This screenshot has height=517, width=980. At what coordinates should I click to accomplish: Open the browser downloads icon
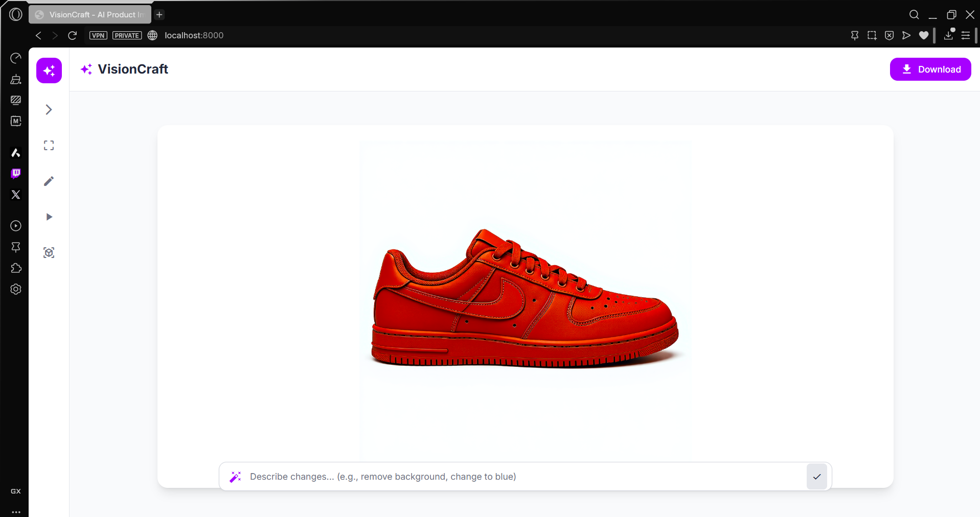[x=949, y=35]
